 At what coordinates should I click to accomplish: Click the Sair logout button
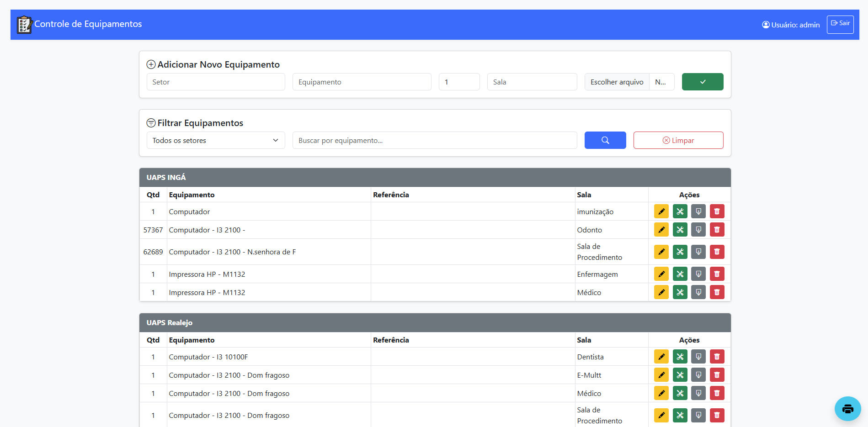tap(840, 24)
